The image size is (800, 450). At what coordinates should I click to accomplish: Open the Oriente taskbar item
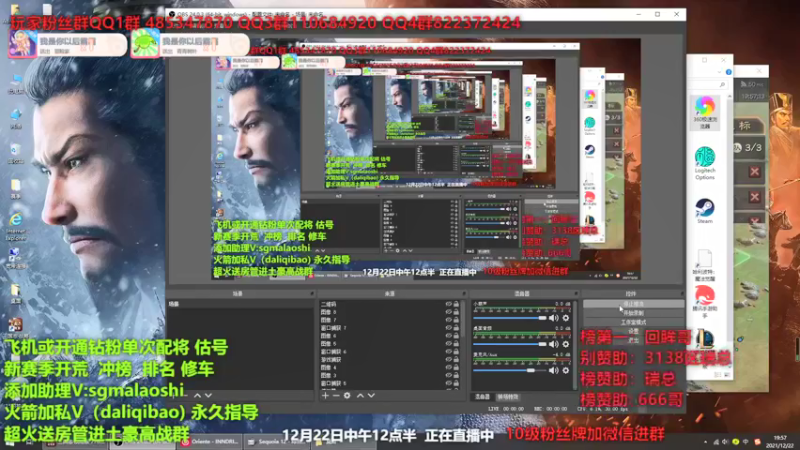click(210, 442)
